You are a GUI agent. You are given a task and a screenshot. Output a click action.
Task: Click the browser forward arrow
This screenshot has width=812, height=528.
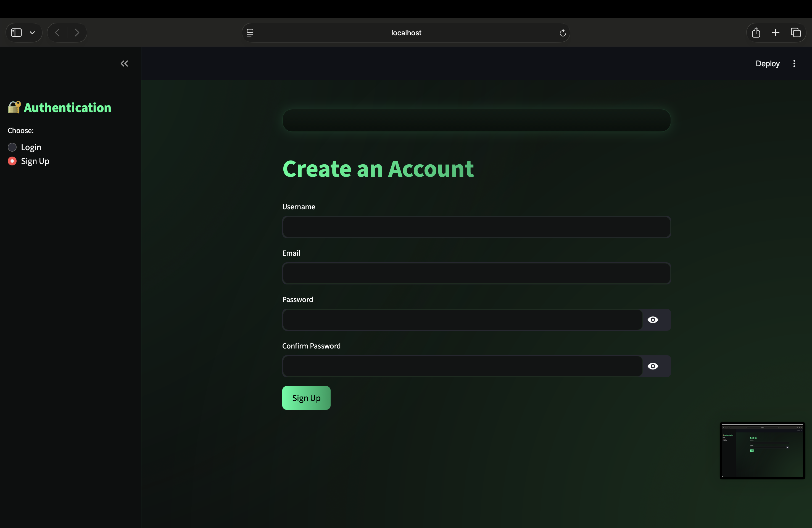click(x=77, y=33)
